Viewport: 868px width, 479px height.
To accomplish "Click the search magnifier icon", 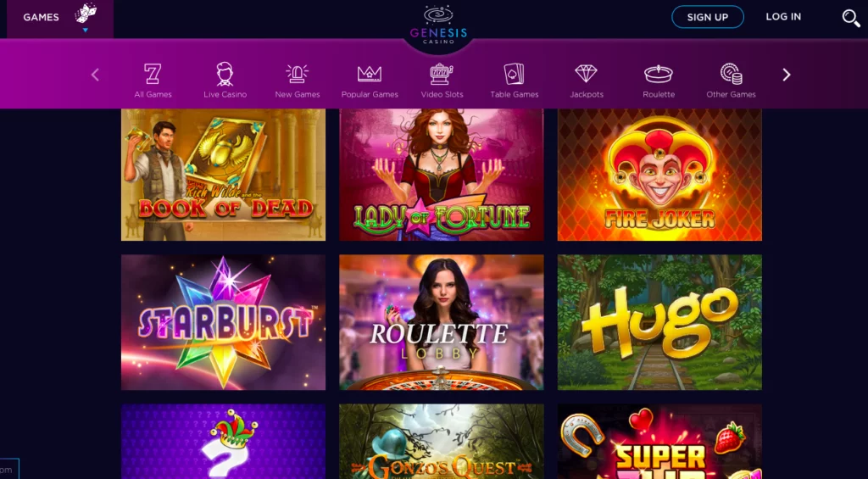I will click(x=851, y=18).
